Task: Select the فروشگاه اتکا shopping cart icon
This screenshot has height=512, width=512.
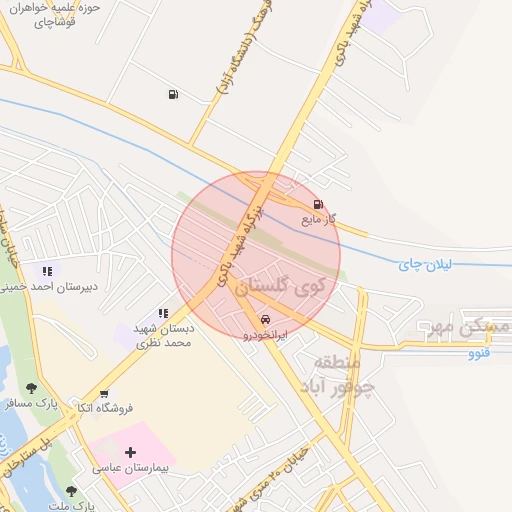Action: 104,394
